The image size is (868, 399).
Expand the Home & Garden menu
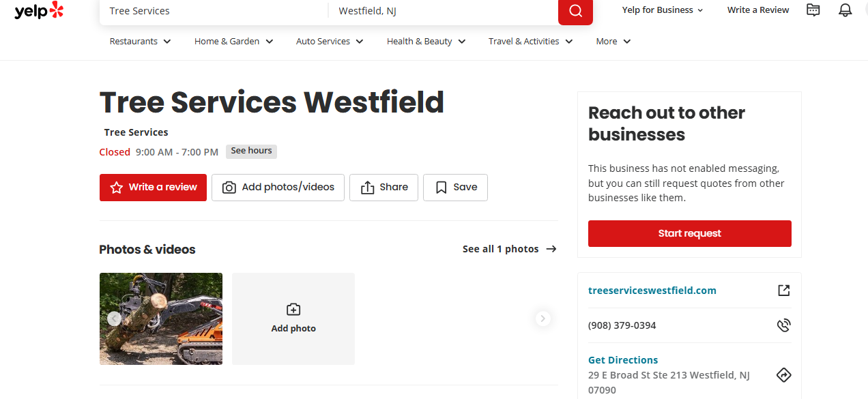pyautogui.click(x=234, y=42)
